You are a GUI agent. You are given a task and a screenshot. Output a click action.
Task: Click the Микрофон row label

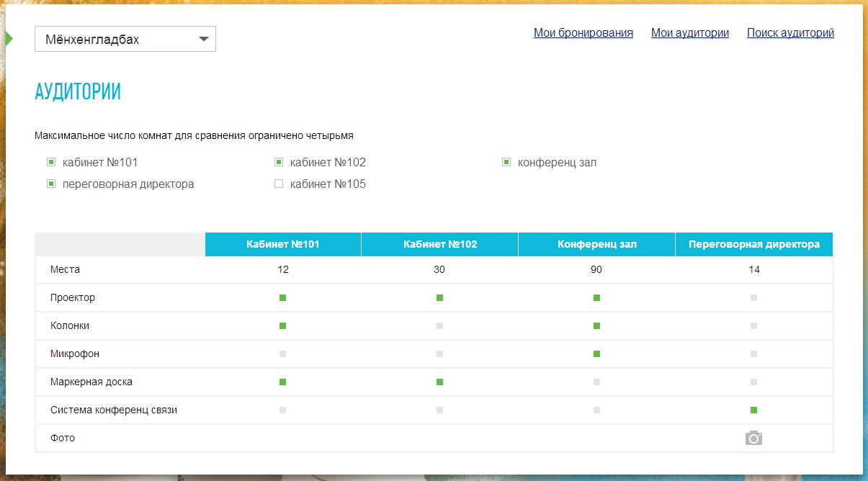click(75, 354)
